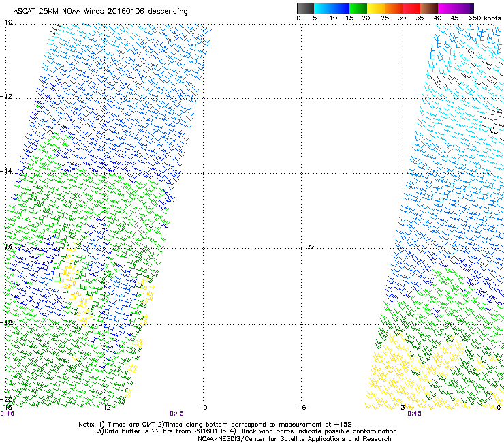Click the 'NOAA/NESDIS/Center for Satellite Applications and Research' credit
This screenshot has height=443, width=504.
pos(294,438)
